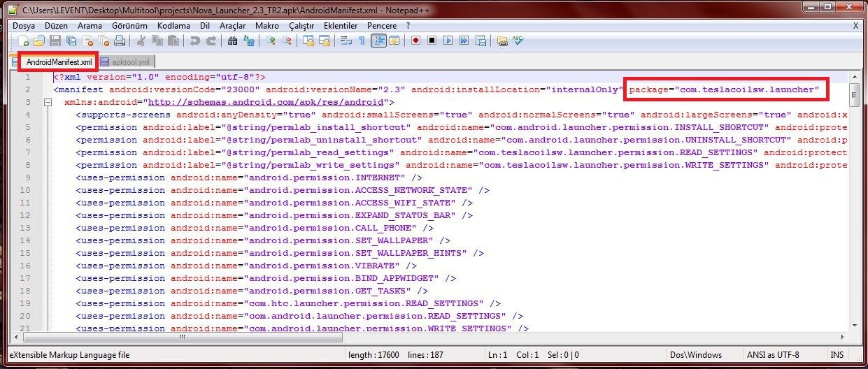Click the Zoom Out magnifier icon

point(287,41)
